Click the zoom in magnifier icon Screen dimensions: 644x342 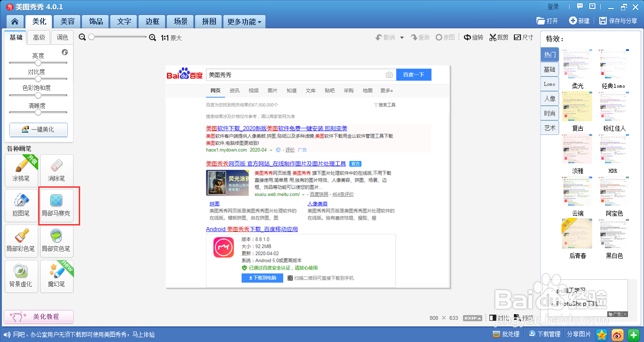click(152, 37)
